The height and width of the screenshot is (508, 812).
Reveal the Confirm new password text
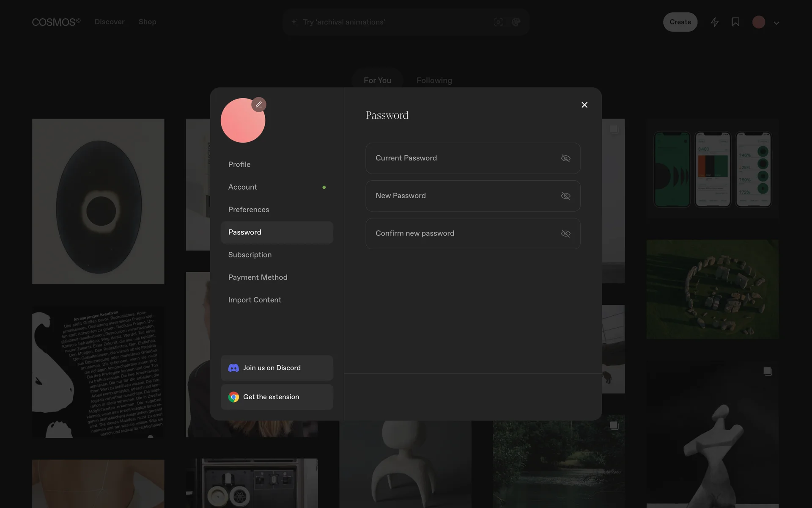[x=565, y=234]
